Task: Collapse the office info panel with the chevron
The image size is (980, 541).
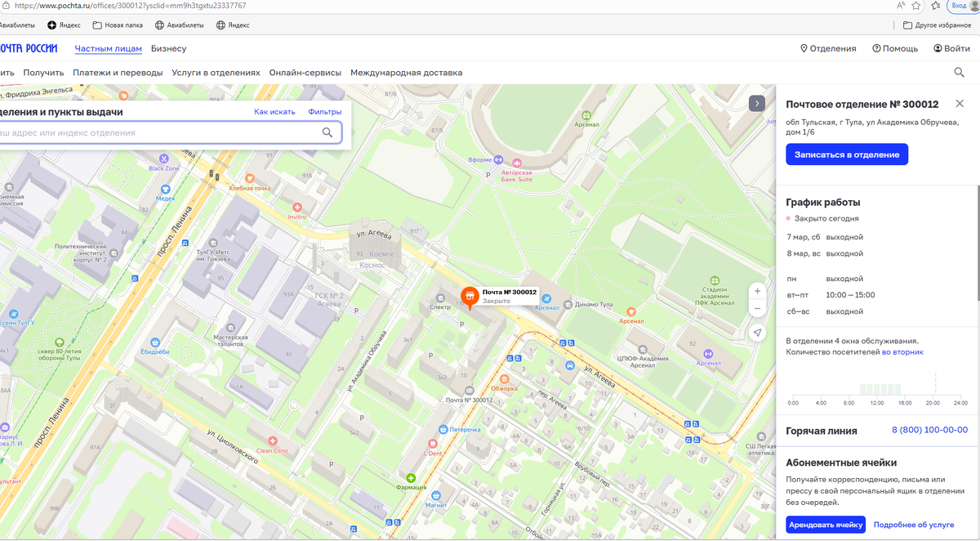Action: pyautogui.click(x=757, y=103)
